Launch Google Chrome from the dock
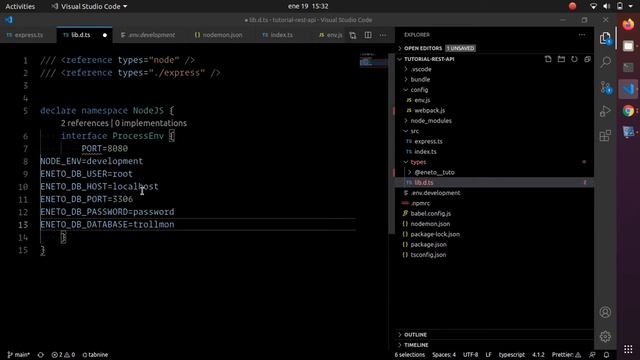The image size is (640, 360). 628,111
